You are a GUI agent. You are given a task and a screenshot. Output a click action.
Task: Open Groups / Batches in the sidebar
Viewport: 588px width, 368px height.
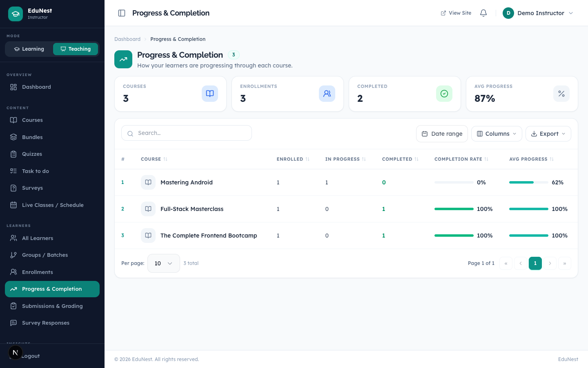coord(52,255)
